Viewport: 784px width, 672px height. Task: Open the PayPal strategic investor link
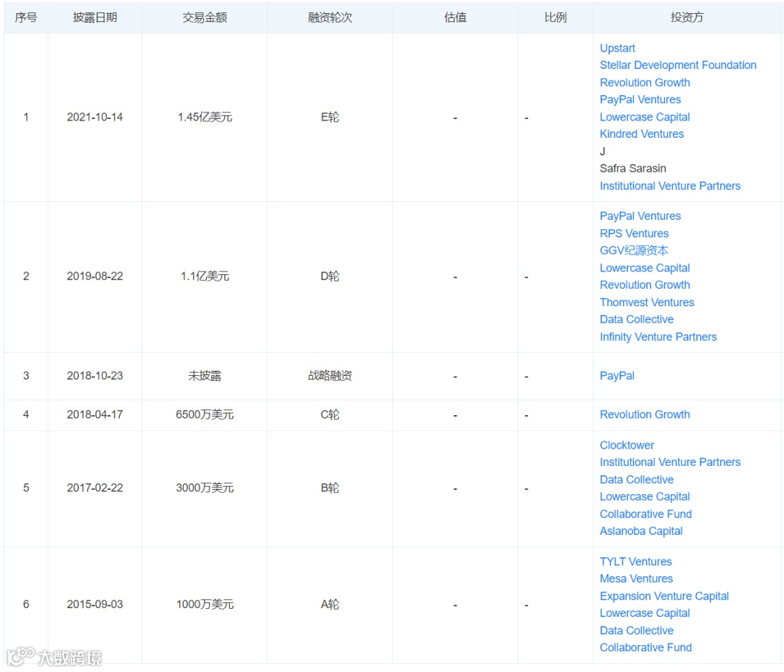[x=617, y=376]
